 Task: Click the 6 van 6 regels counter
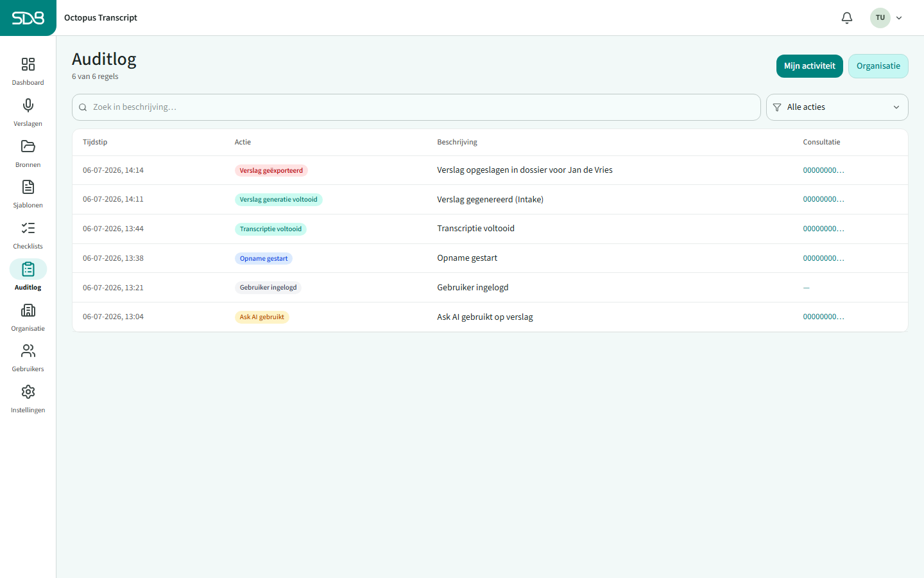click(x=95, y=76)
